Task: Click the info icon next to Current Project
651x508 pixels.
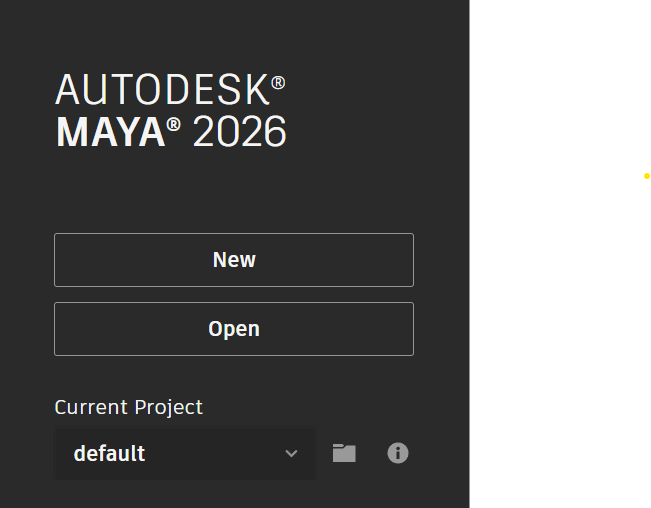Action: point(398,453)
